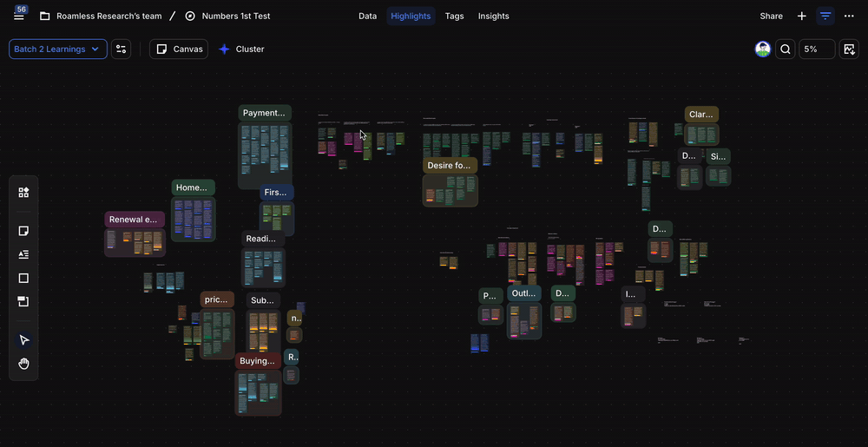Switch to the Highlights tab
The height and width of the screenshot is (447, 868).
[411, 16]
